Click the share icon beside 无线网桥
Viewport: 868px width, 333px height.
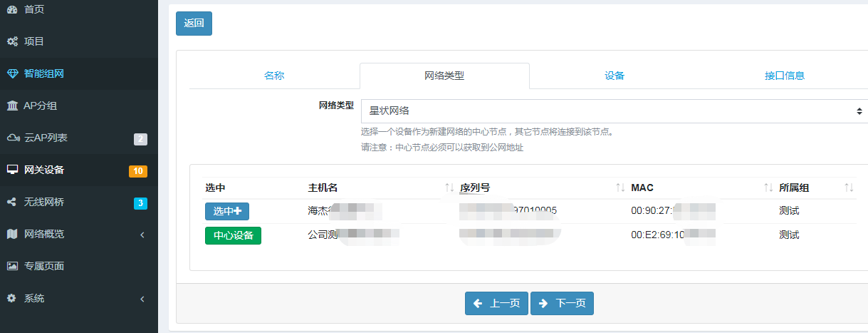(12, 202)
